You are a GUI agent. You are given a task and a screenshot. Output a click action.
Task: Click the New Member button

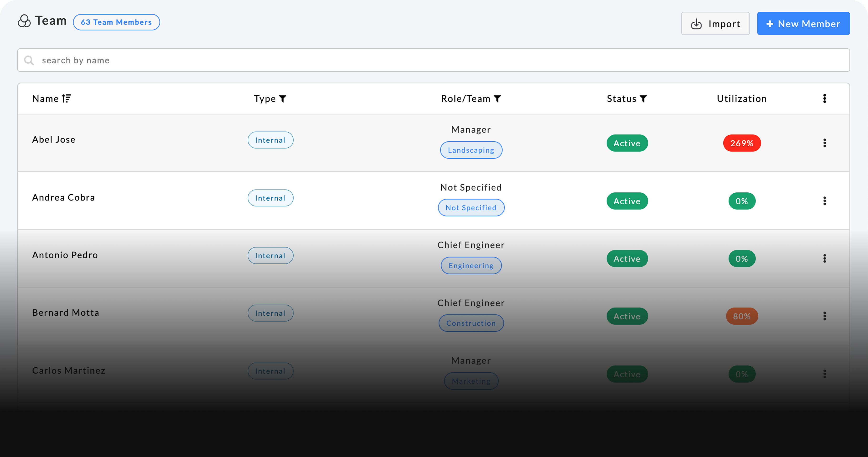pyautogui.click(x=803, y=24)
